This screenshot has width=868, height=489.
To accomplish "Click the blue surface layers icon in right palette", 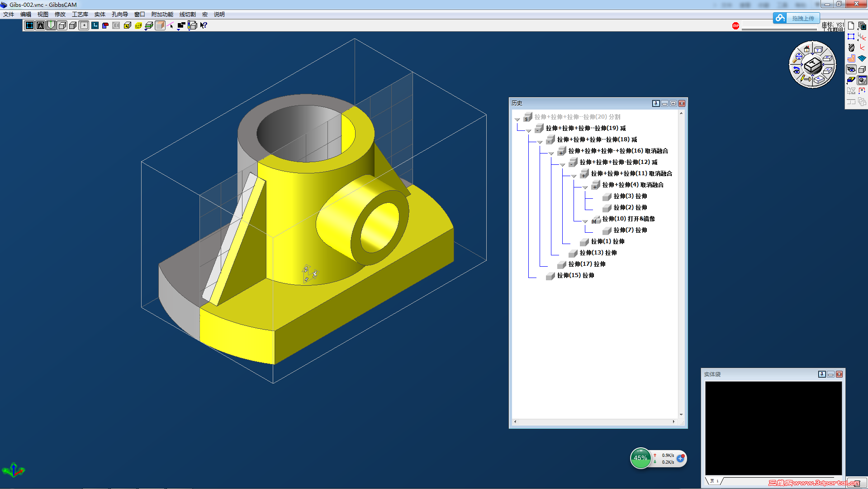I will [862, 58].
